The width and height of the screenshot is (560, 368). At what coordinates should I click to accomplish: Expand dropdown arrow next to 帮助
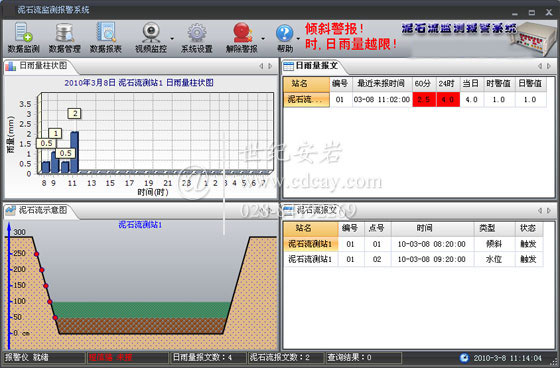click(x=299, y=39)
